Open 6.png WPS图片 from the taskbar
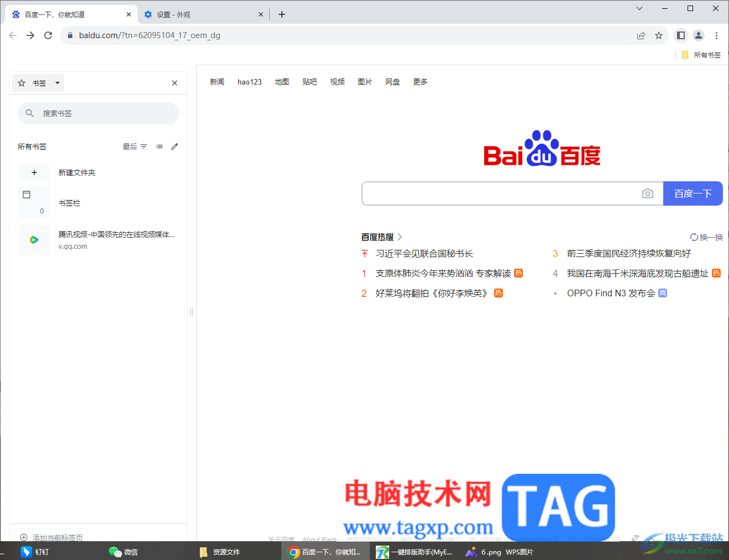729x560 pixels. pyautogui.click(x=500, y=552)
